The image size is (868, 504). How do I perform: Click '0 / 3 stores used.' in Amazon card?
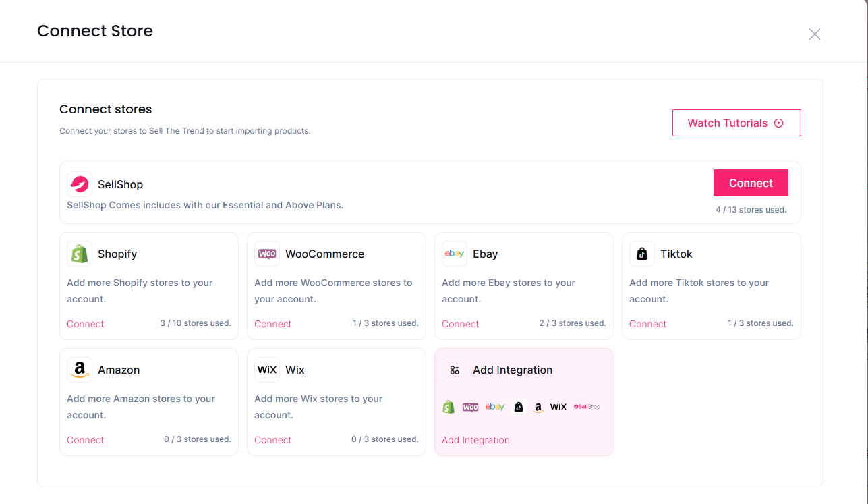click(x=198, y=439)
